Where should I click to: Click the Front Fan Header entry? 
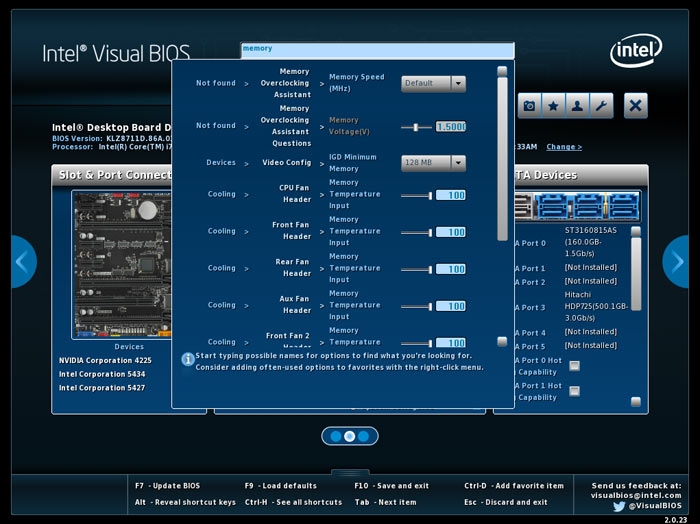[x=292, y=231]
